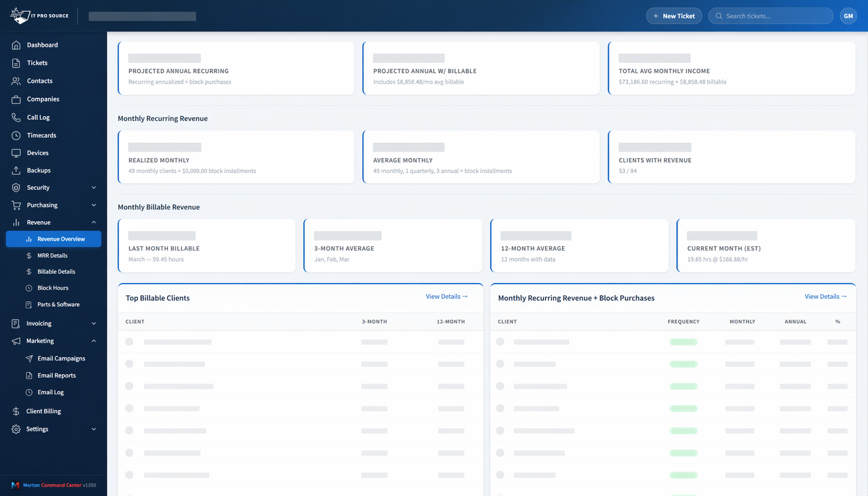Return to Dashboard using its sidebar icon

16,45
